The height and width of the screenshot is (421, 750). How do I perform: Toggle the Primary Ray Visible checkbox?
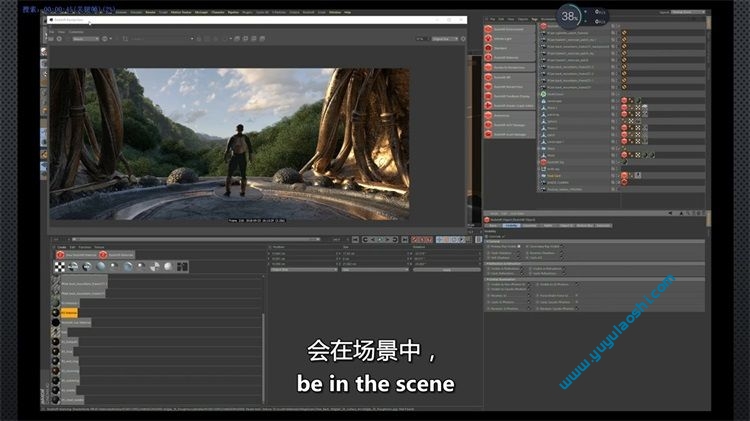tap(519, 246)
